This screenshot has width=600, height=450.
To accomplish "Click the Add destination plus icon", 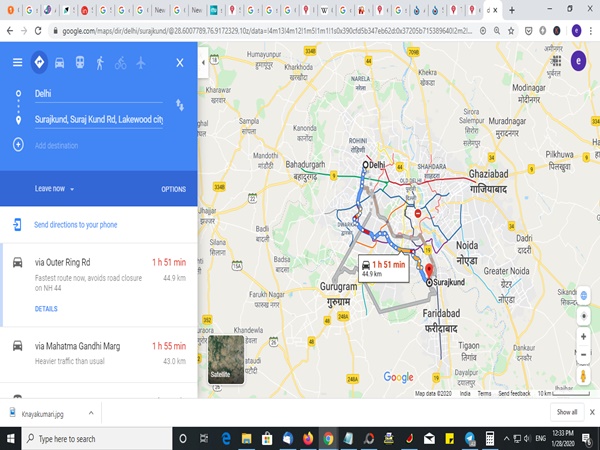I will (x=18, y=145).
